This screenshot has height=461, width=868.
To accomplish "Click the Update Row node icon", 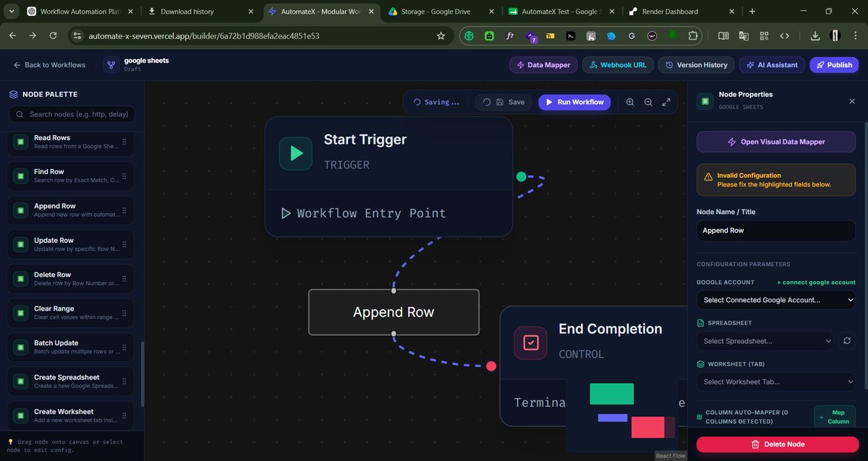I will click(21, 245).
